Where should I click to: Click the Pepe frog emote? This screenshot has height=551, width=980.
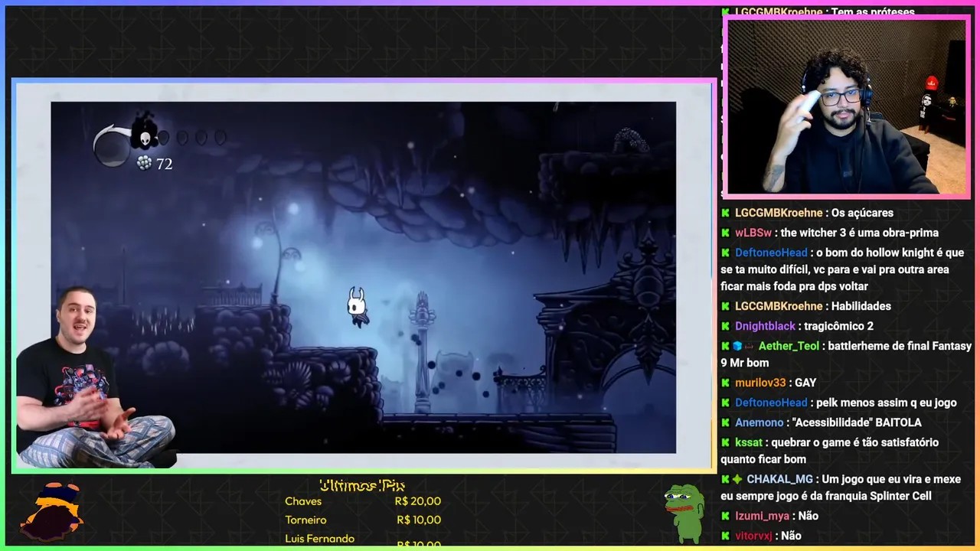(684, 512)
